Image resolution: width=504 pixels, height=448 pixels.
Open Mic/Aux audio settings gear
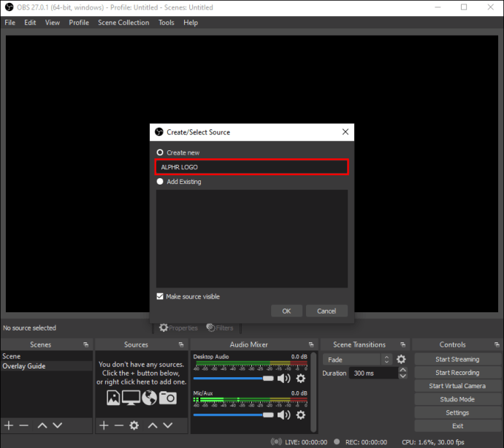[300, 414]
